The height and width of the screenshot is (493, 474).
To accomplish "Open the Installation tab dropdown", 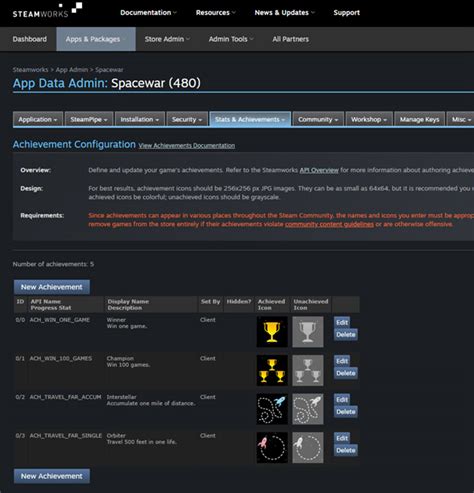I will 140,119.
